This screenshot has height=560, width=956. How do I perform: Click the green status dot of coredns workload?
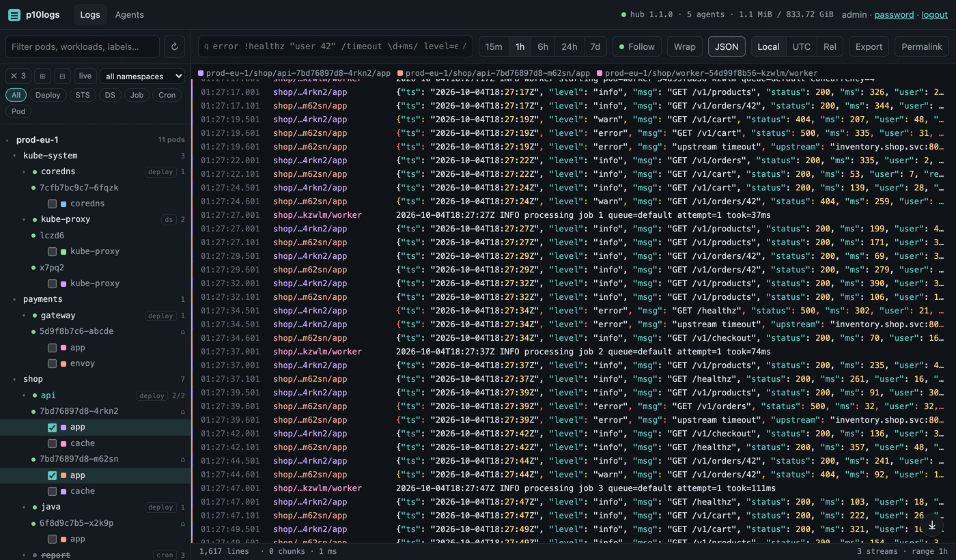click(x=34, y=171)
